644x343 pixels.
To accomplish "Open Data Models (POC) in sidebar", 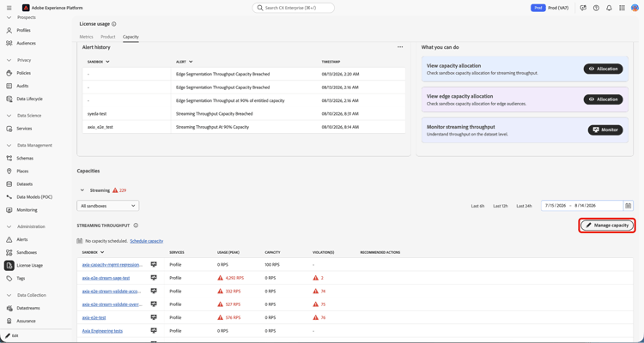I will [x=34, y=197].
